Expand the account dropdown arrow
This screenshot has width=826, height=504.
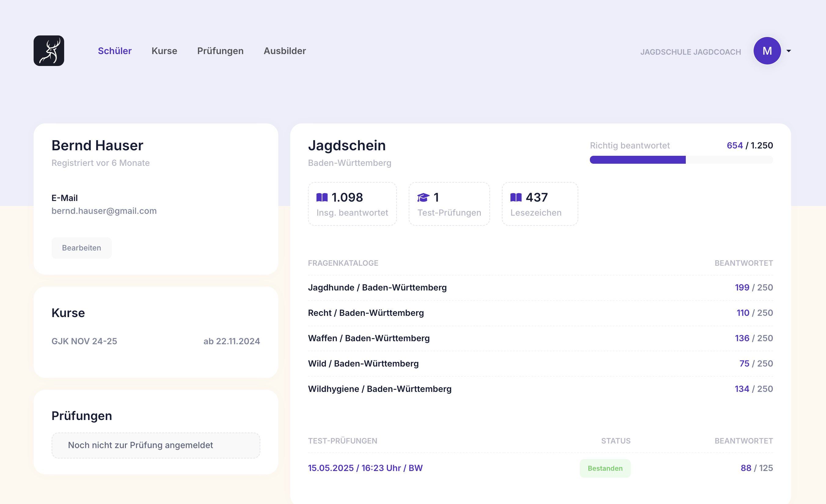(788, 51)
